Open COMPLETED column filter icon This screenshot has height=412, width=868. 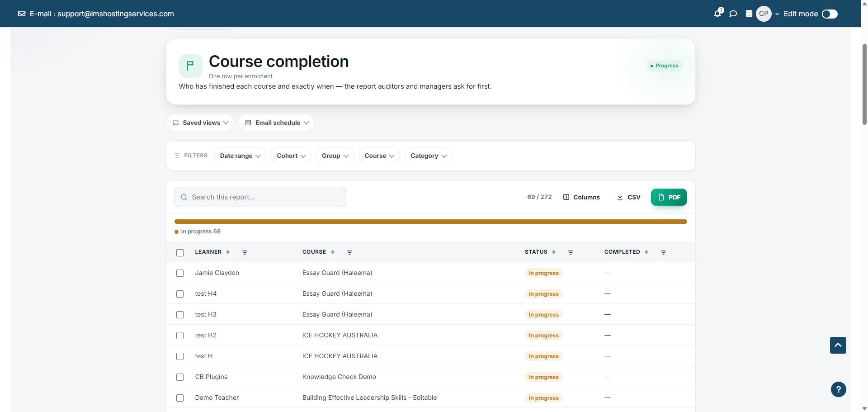(663, 252)
